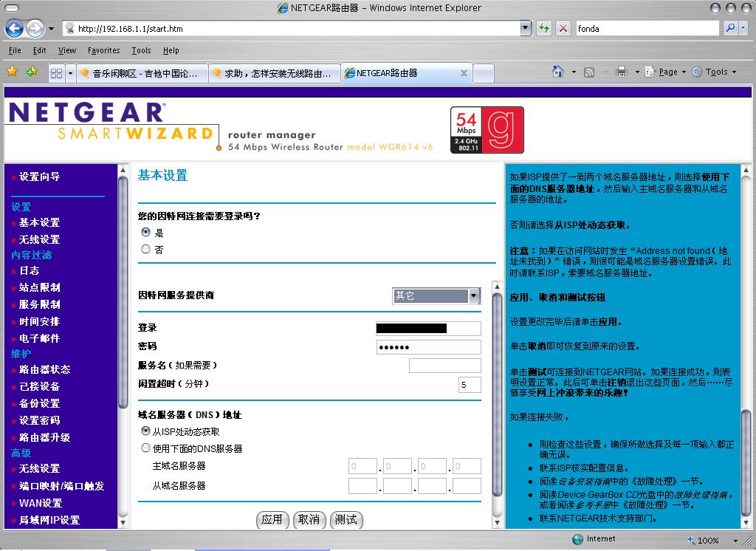Select 从ISP处动态获取 DNS radio
The image size is (756, 551).
(145, 431)
